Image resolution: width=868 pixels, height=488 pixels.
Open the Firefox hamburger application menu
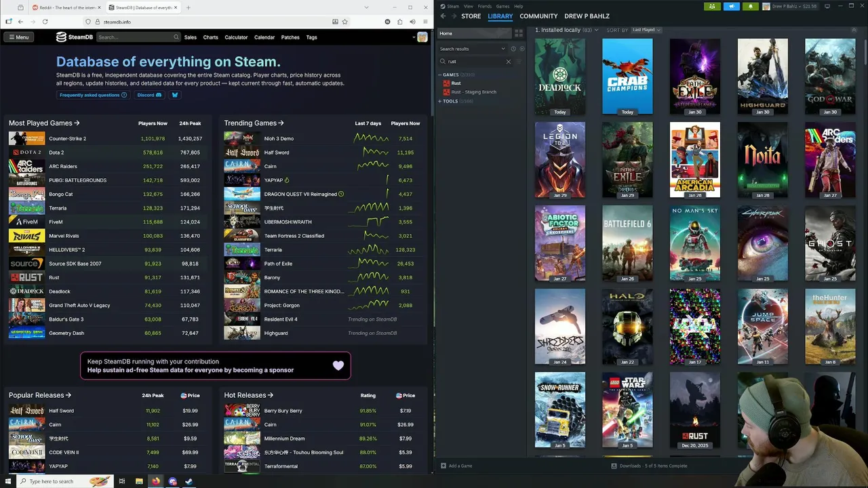[x=425, y=22]
